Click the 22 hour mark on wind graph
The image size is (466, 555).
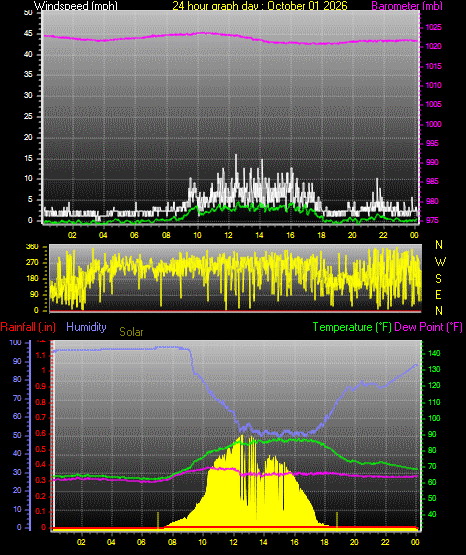coord(383,235)
